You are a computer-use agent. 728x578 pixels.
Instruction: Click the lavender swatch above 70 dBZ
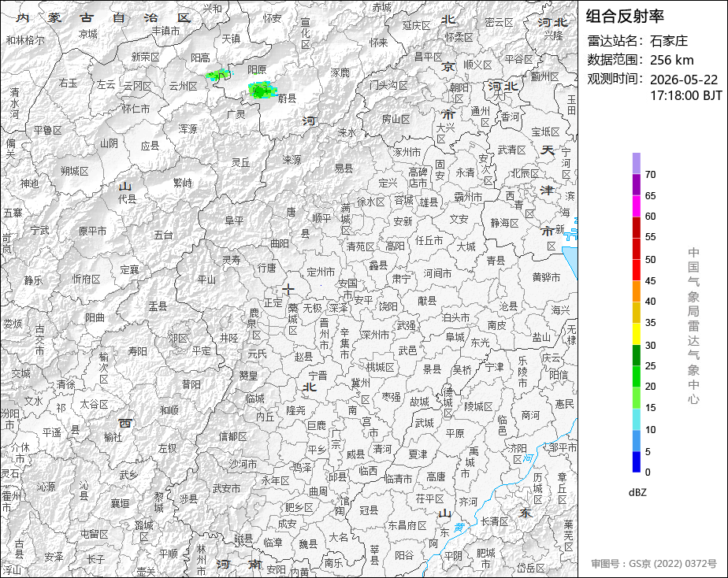tap(636, 163)
